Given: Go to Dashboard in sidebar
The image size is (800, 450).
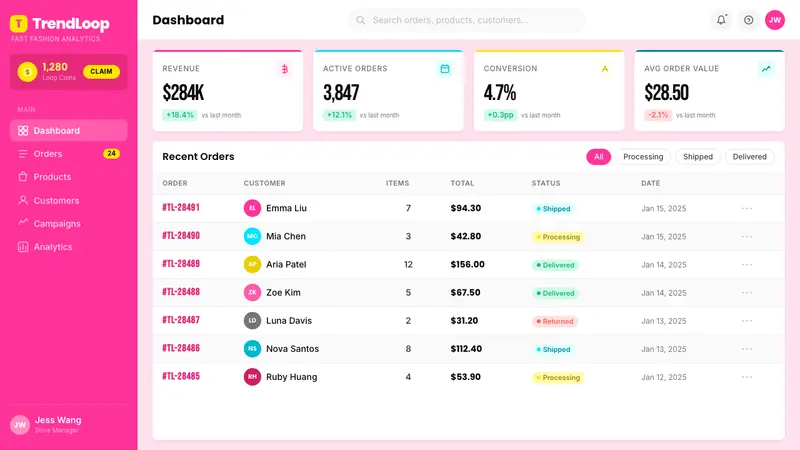Looking at the screenshot, I should [x=68, y=131].
